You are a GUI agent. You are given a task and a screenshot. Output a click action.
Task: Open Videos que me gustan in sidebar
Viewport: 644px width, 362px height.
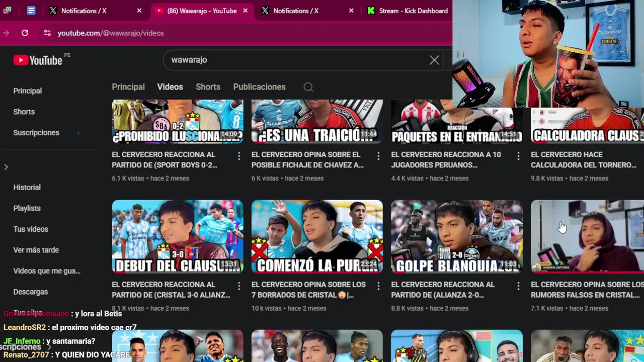[47, 271]
